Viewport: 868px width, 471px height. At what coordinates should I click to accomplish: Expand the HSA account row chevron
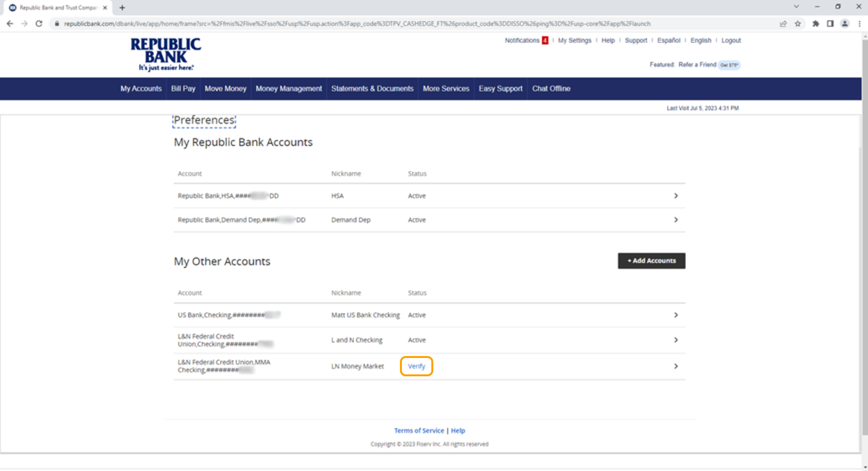676,196
